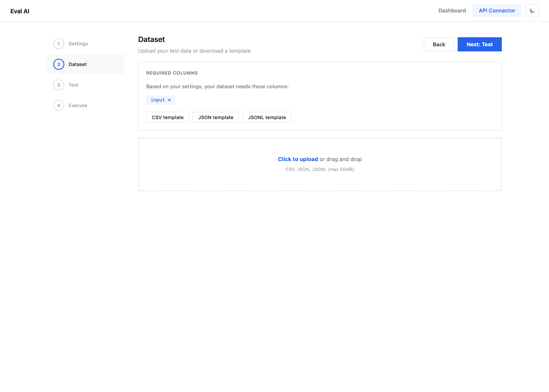Click the required input column badge
549x392 pixels.
click(160, 100)
